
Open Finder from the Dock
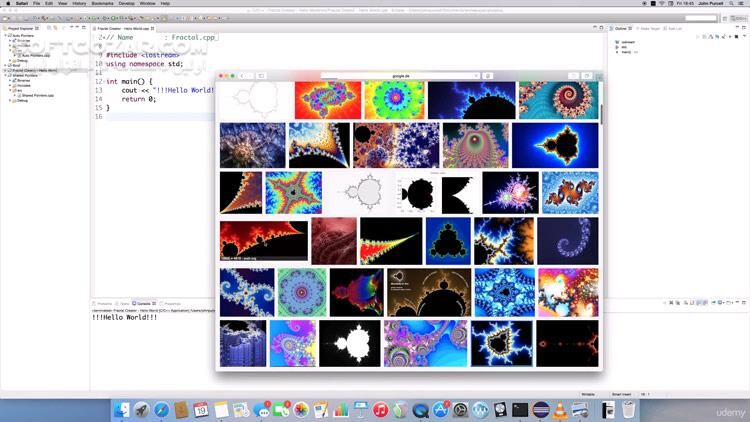[119, 409]
